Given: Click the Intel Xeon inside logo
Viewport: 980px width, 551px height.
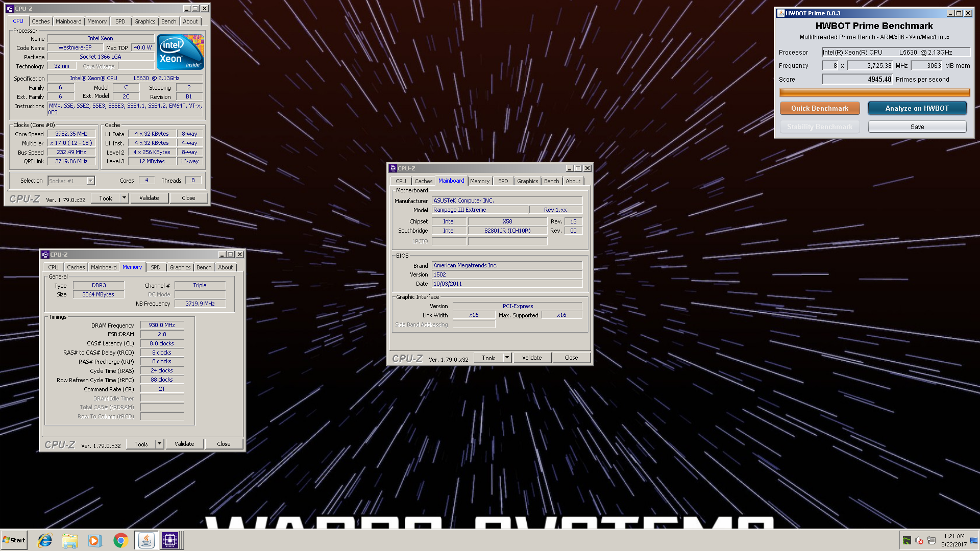Looking at the screenshot, I should (x=180, y=52).
